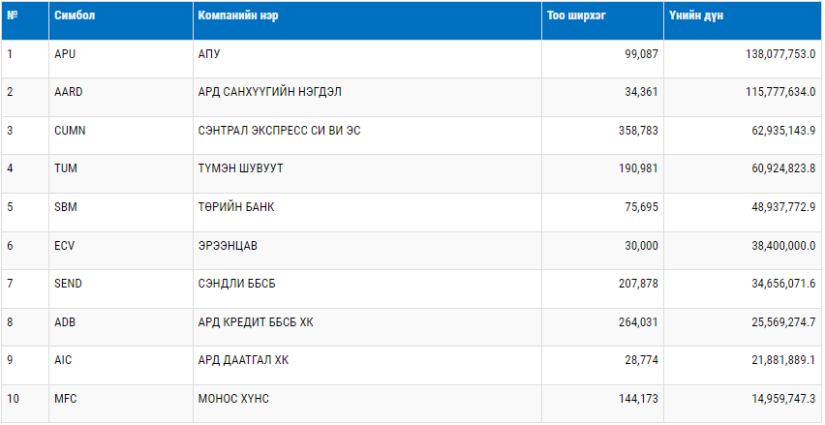The image size is (825, 425).
Task: Click the Симбол column header
Action: coord(74,16)
